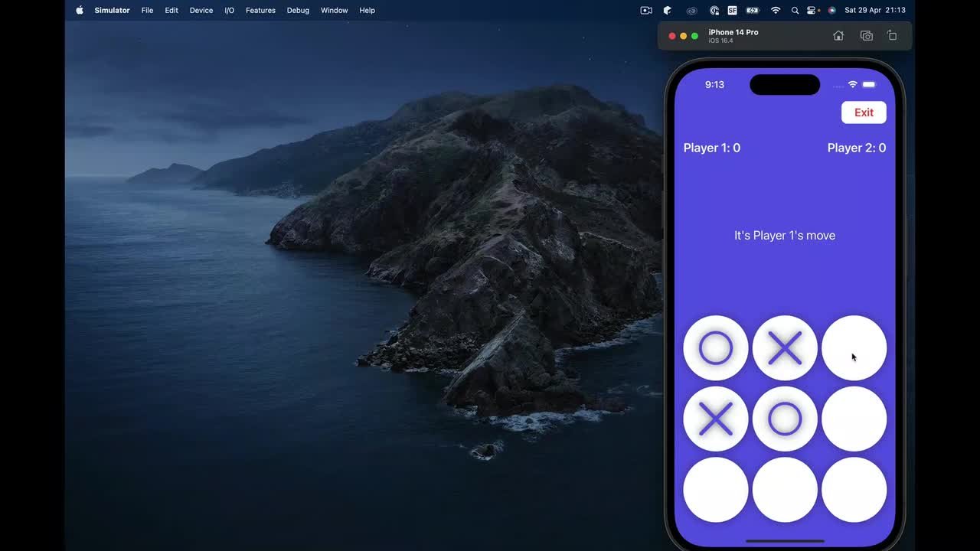This screenshot has height=551, width=980.
Task: Place a move in the empty middle-right cell
Action: [x=854, y=419]
